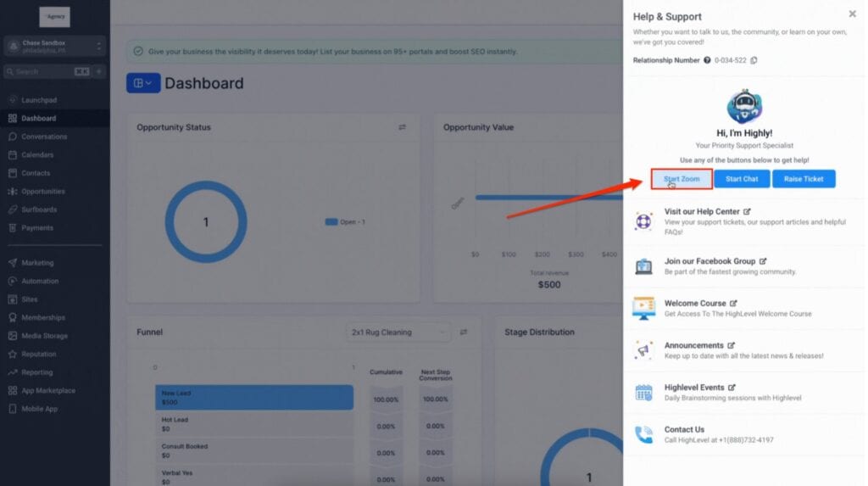Open the dashboard layout dropdown button
Image resolution: width=868 pixels, height=486 pixels.
pyautogui.click(x=143, y=83)
